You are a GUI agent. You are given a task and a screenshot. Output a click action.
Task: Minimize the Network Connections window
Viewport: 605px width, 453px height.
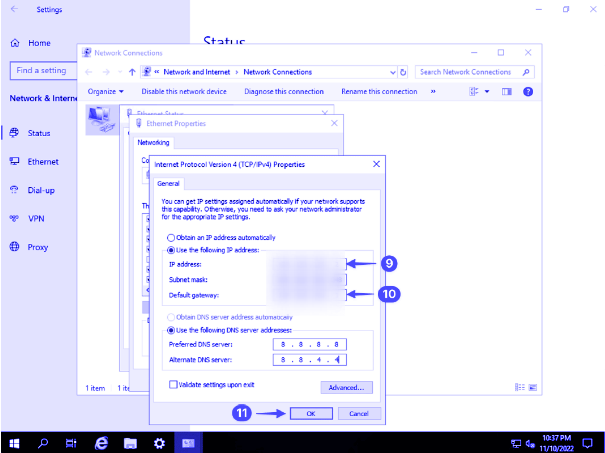pyautogui.click(x=474, y=52)
